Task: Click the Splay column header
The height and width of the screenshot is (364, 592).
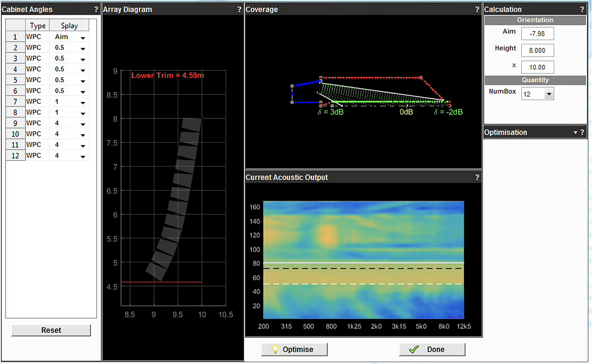Action: click(69, 26)
